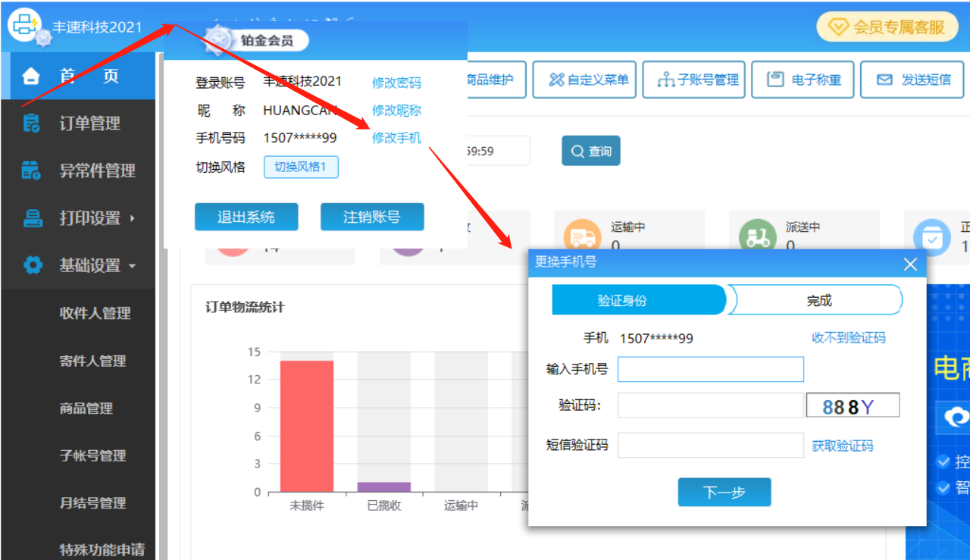The width and height of the screenshot is (970, 560).
Task: Open the 发送短信 toolbar button
Action: pyautogui.click(x=912, y=80)
